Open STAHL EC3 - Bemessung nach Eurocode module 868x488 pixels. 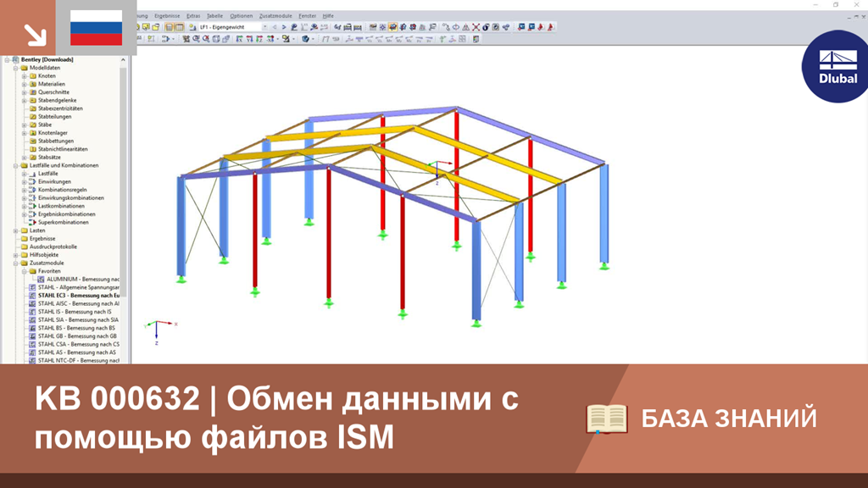[x=79, y=296]
